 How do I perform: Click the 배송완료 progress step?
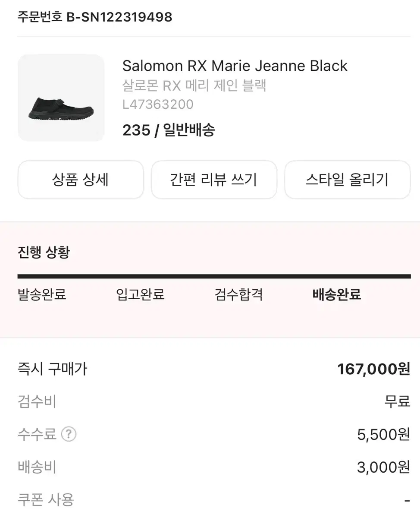(337, 295)
